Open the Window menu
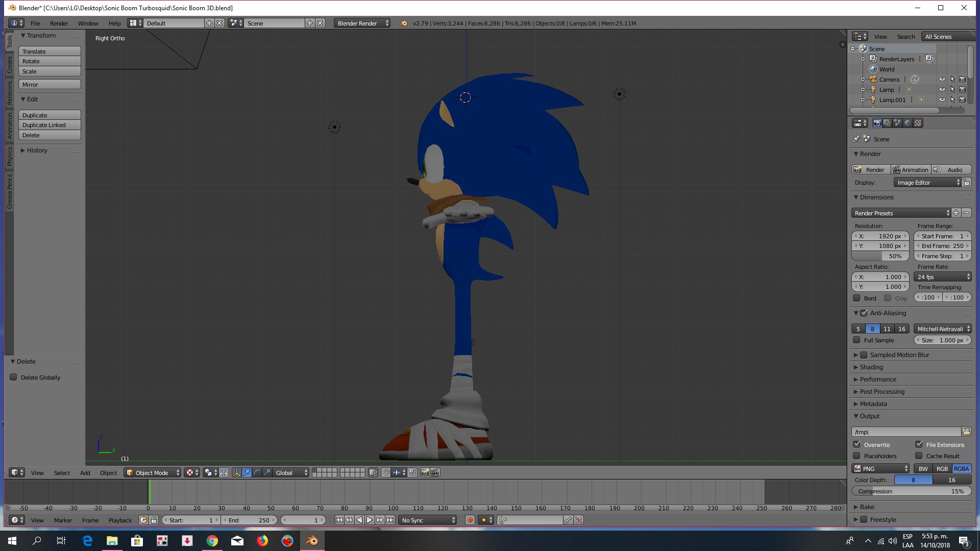 click(88, 23)
